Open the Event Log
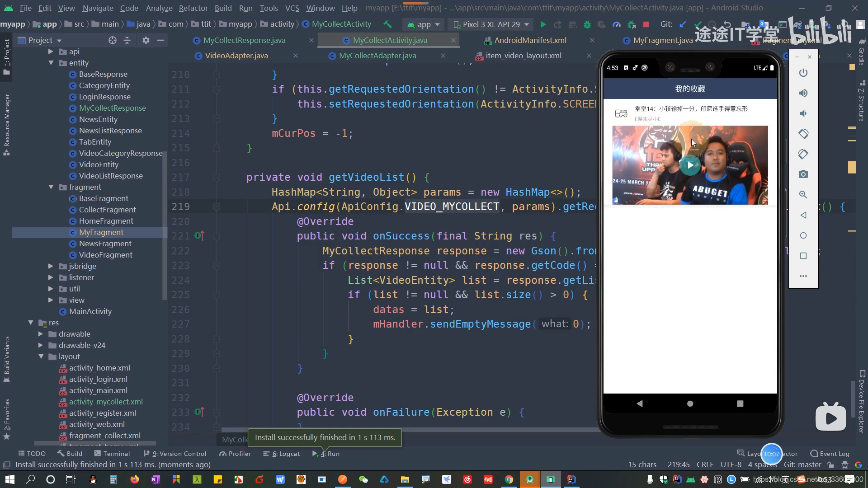 pos(830,454)
